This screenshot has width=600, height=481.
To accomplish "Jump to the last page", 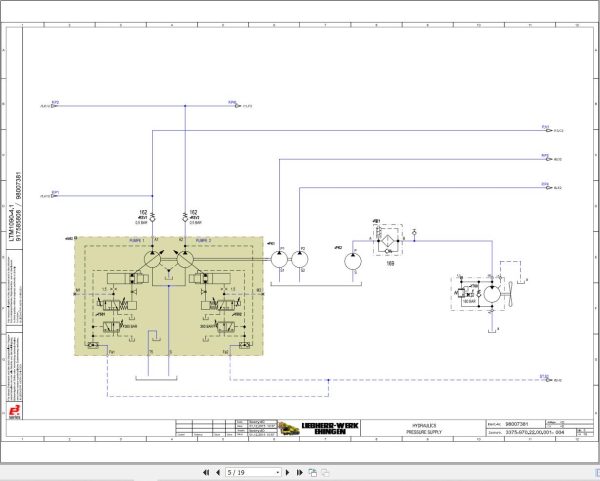I will [300, 473].
